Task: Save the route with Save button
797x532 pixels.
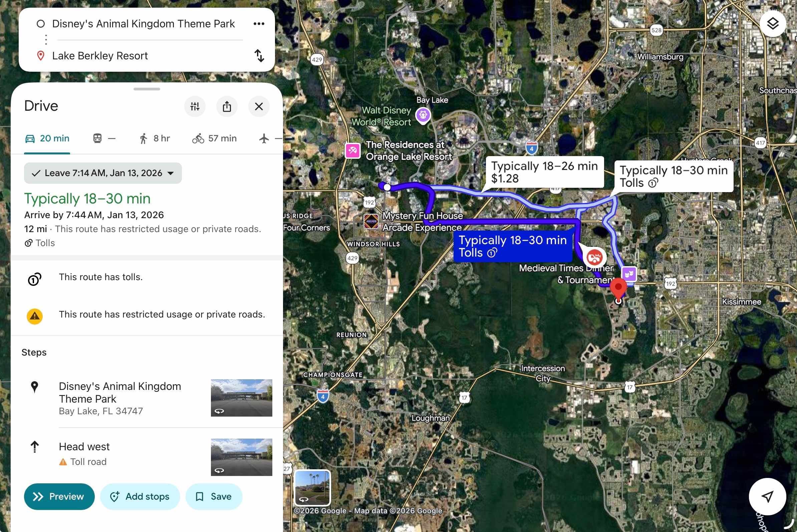Action: (x=214, y=496)
